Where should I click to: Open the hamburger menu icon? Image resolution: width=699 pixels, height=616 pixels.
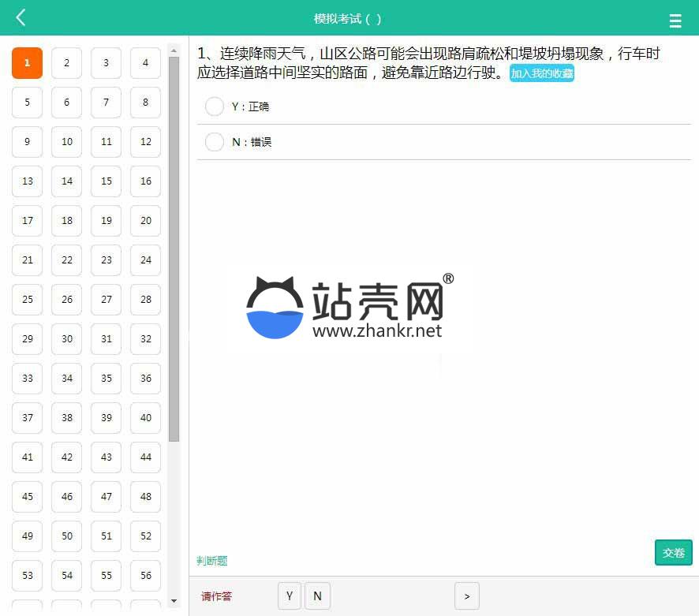click(x=675, y=21)
